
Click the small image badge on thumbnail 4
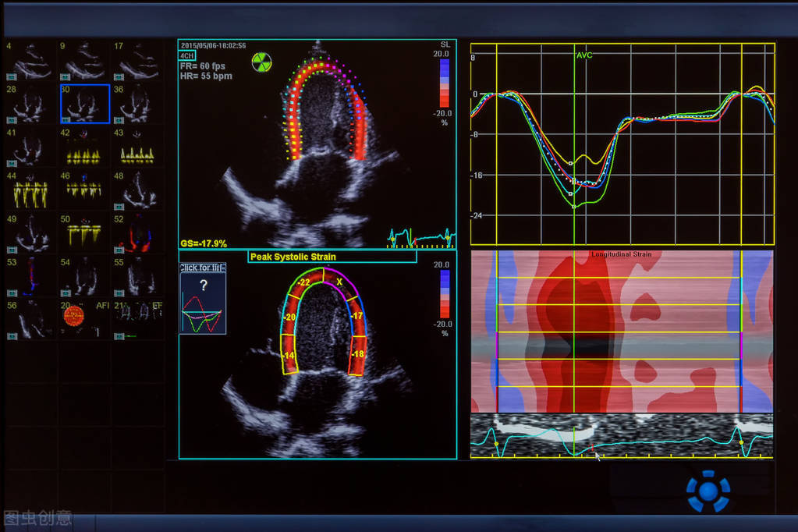click(x=12, y=76)
